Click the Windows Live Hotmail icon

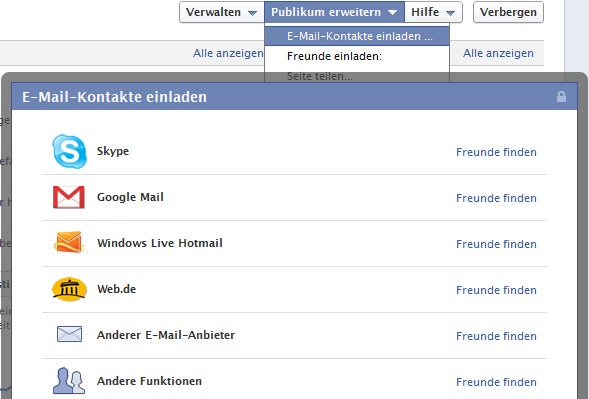(68, 242)
